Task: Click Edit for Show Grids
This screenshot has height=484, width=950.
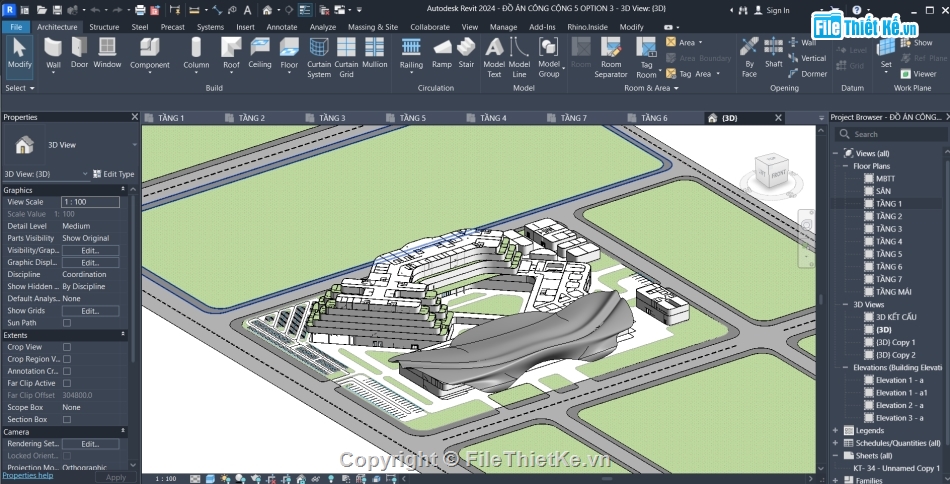Action: pos(90,311)
